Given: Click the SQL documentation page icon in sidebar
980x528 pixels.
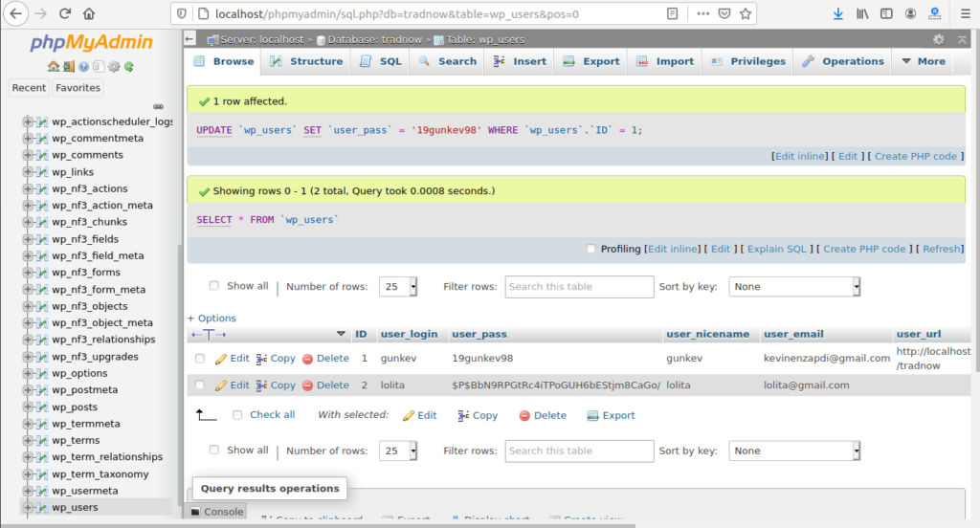Looking at the screenshot, I should click(99, 66).
